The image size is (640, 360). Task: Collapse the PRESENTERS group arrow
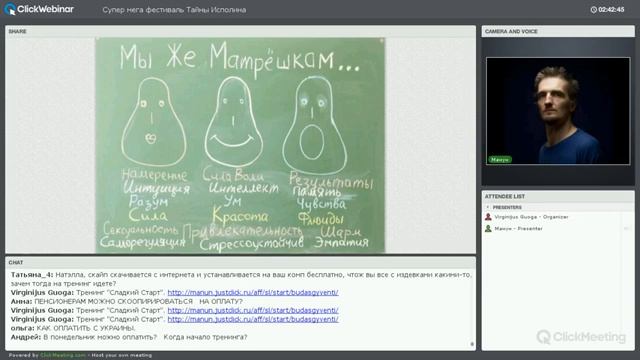pos(487,207)
